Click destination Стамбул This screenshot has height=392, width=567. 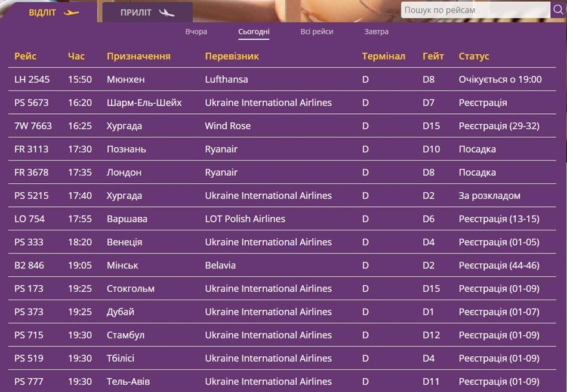point(125,335)
